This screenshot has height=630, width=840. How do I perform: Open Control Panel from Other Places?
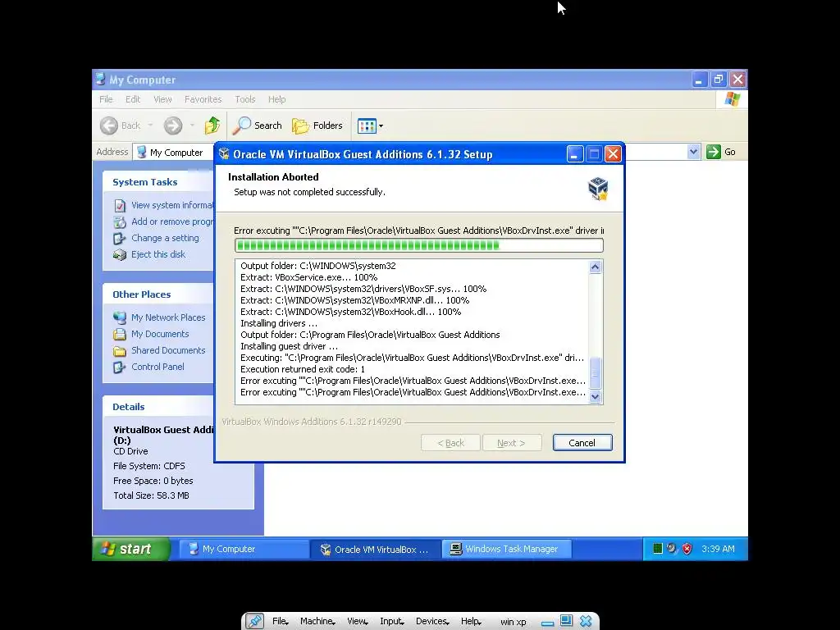(x=149, y=367)
